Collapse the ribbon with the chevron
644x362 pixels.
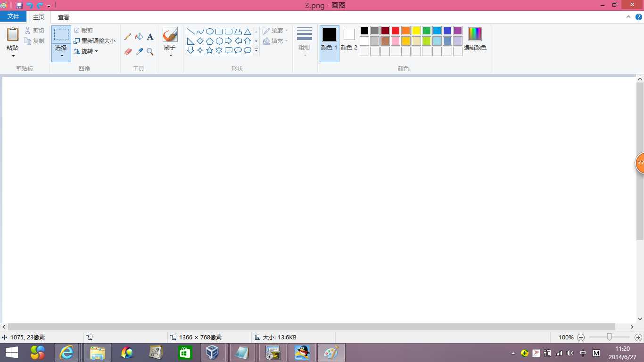pos(628,17)
